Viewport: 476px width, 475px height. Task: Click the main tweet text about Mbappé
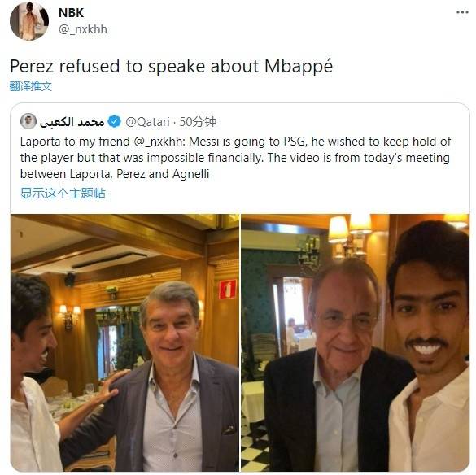[x=172, y=66]
